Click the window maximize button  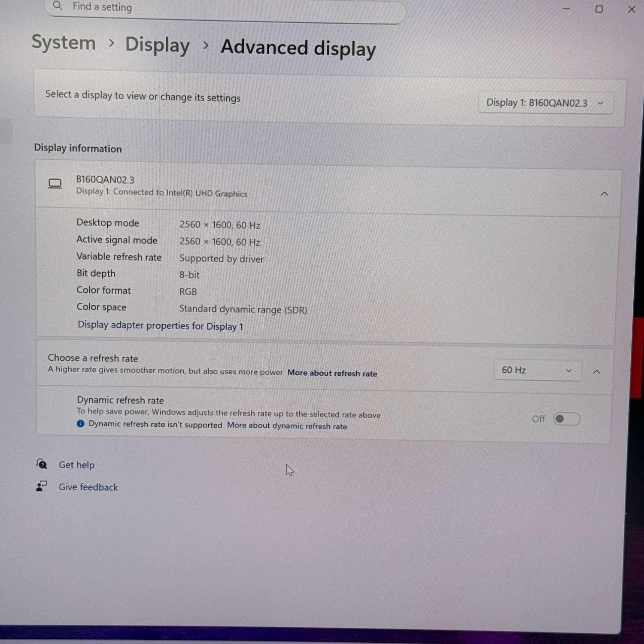[598, 9]
